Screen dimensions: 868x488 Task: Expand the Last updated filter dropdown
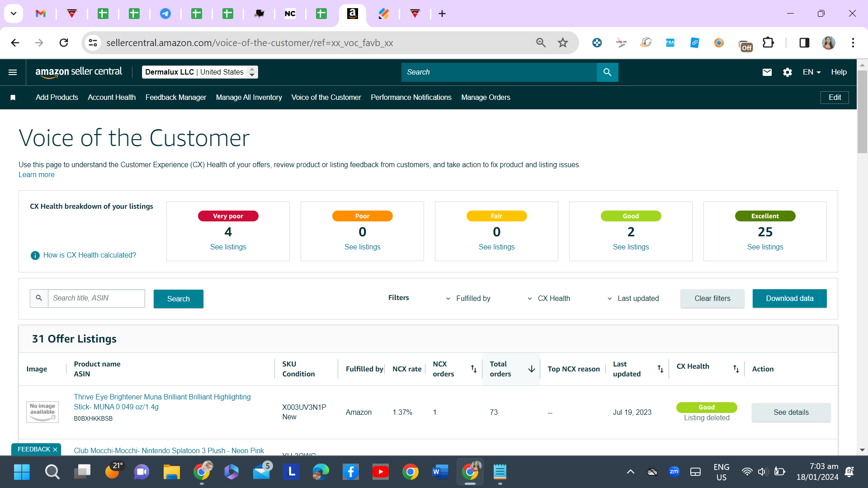(633, 299)
